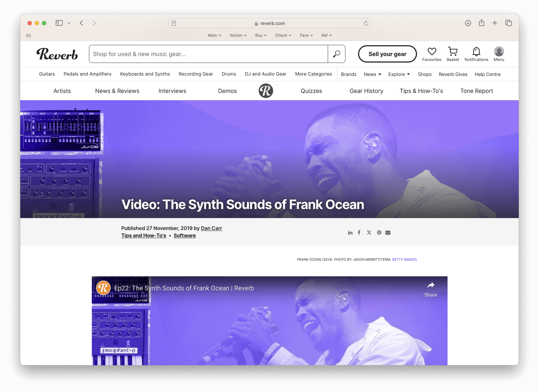Open More Categories menu
Screen dimensions: 539x392
(x=313, y=74)
